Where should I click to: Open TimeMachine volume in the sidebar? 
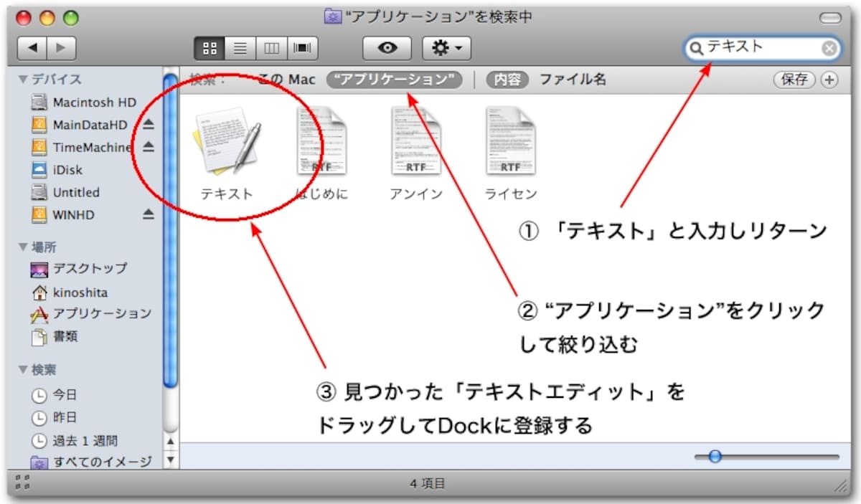point(81,148)
